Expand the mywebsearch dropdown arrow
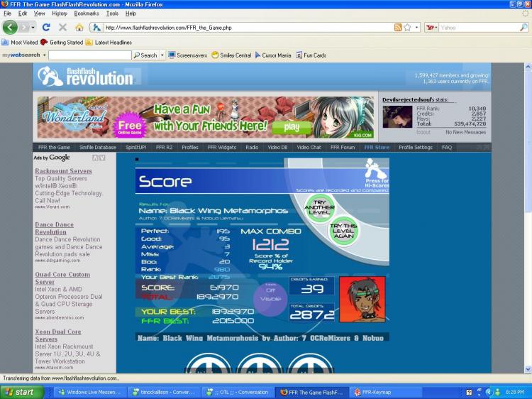This screenshot has height=399, width=532. (x=45, y=55)
